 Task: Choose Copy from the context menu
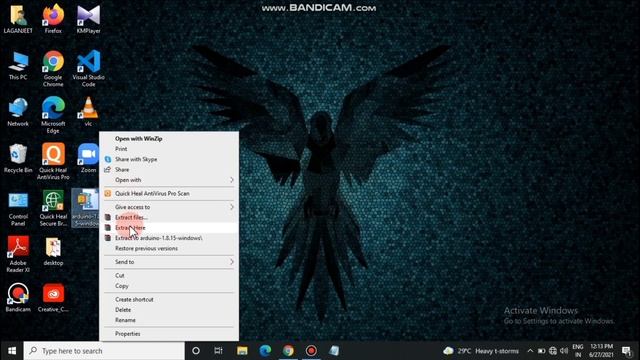pos(169,286)
